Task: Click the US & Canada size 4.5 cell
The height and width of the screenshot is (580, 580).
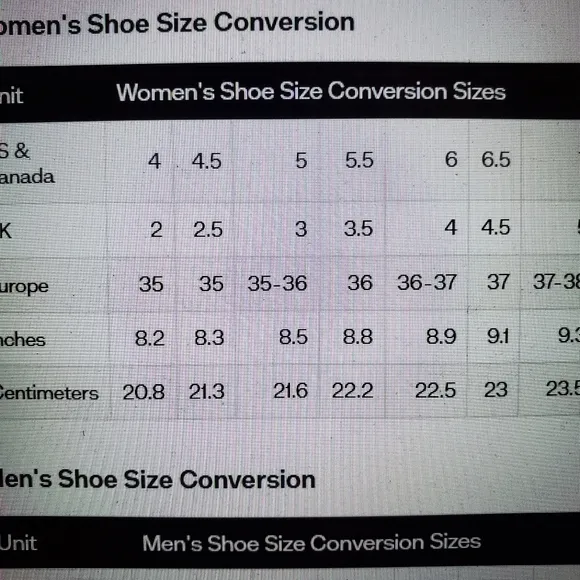Action: pyautogui.click(x=206, y=161)
